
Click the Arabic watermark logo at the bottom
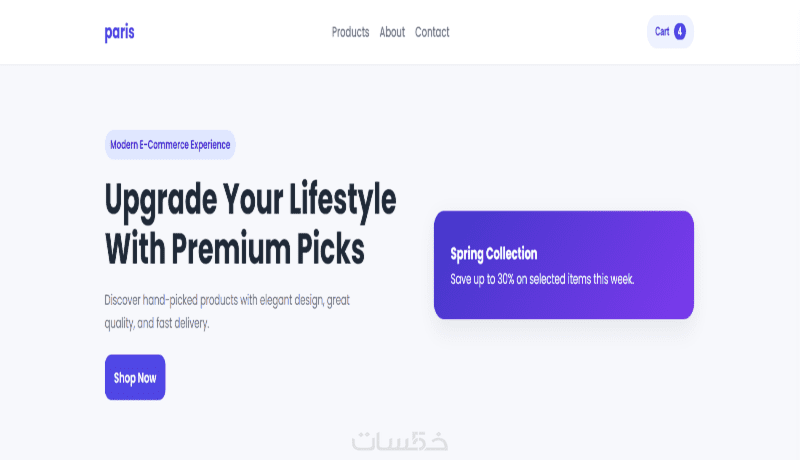coord(400,441)
